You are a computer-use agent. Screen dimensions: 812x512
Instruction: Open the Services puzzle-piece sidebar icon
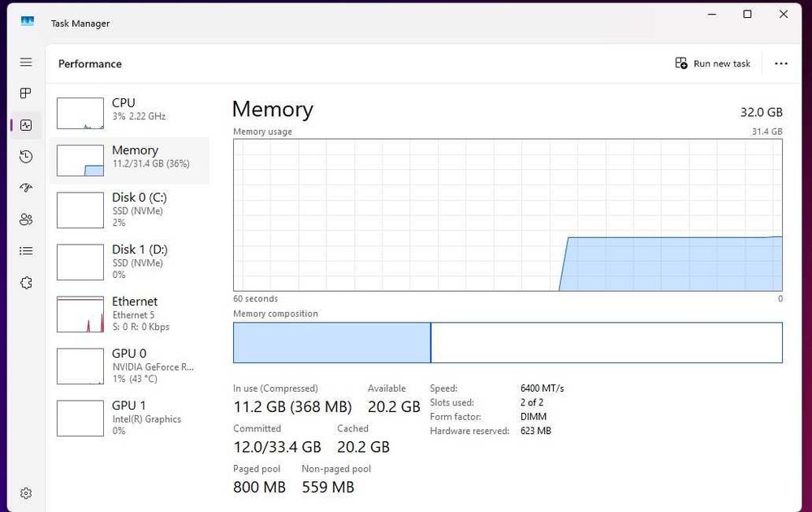(x=26, y=283)
